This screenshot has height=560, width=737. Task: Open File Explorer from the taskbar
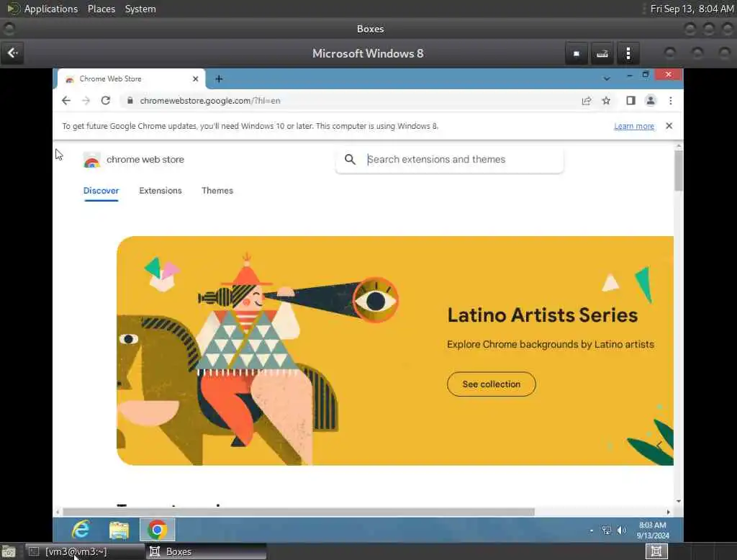[119, 530]
